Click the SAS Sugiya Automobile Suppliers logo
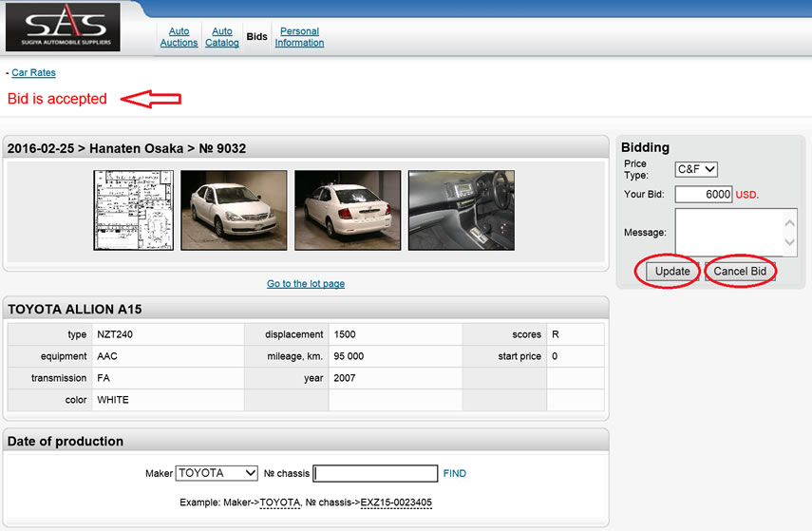The height and width of the screenshot is (531, 812). [x=63, y=27]
